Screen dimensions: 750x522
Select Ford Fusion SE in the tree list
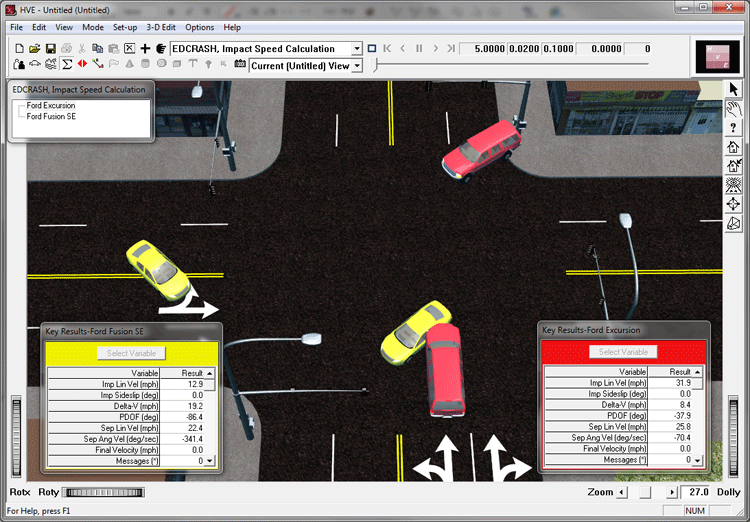[x=51, y=116]
